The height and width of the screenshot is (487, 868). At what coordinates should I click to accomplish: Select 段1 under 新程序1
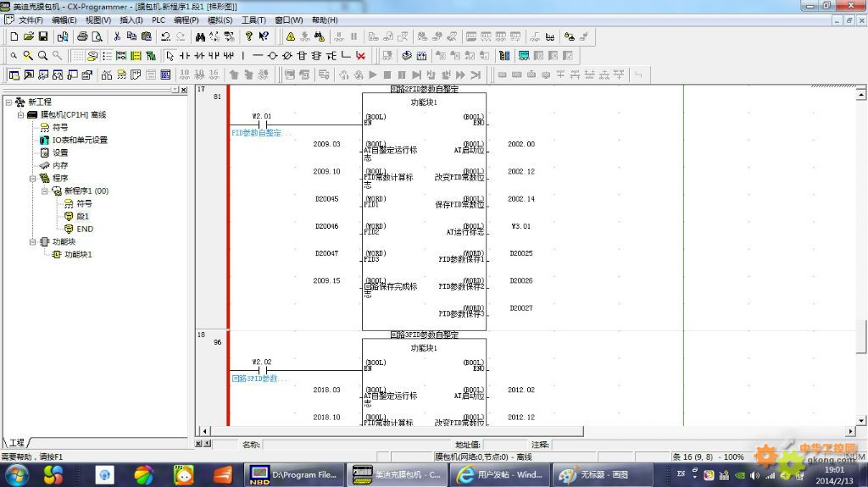[82, 216]
